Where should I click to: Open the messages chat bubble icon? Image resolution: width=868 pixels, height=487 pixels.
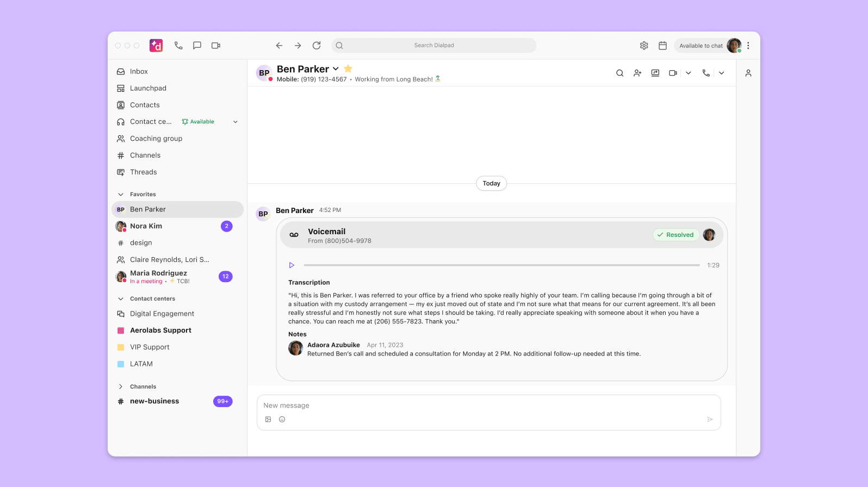197,46
